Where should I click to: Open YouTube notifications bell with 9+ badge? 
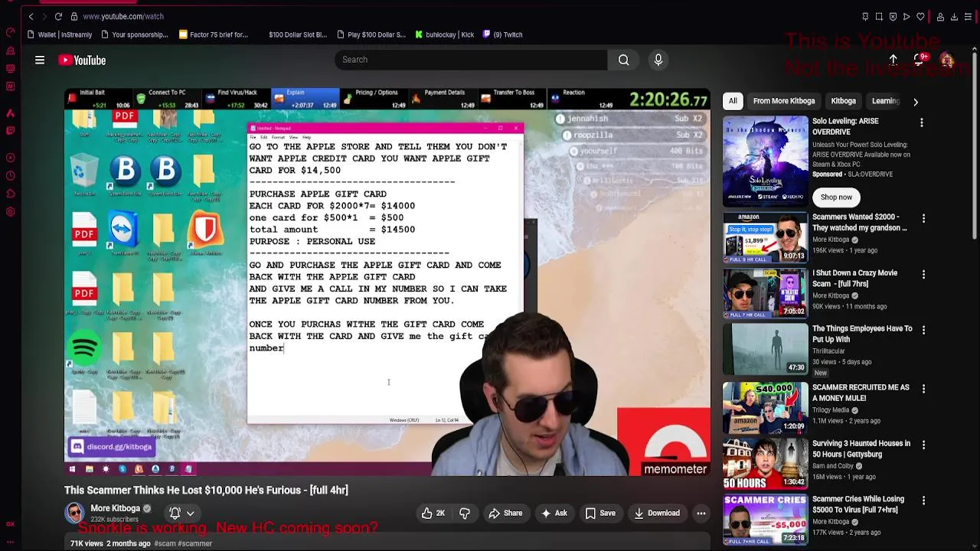(x=920, y=60)
